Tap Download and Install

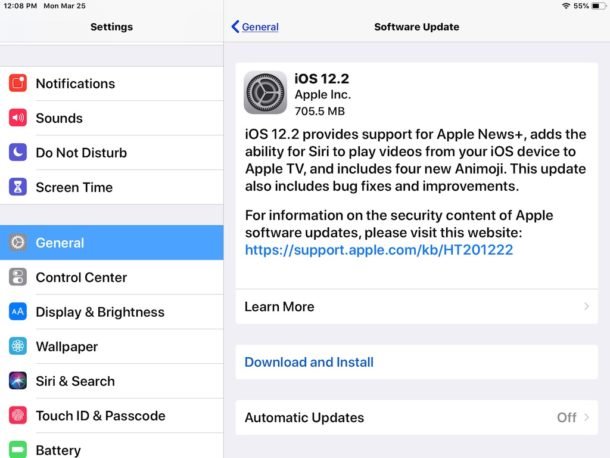point(309,362)
